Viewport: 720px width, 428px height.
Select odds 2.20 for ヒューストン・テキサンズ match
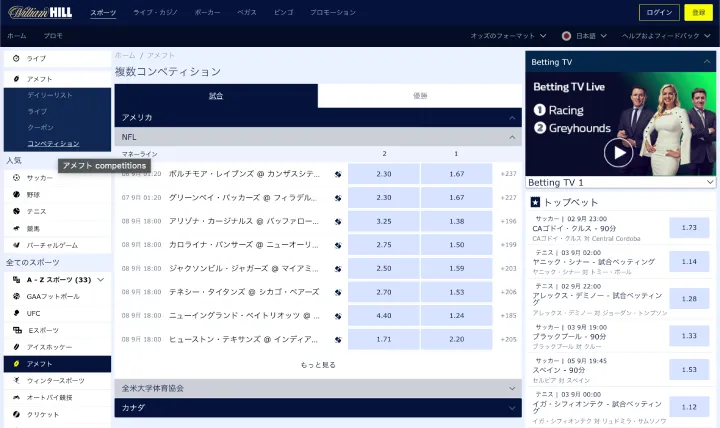[x=456, y=339]
